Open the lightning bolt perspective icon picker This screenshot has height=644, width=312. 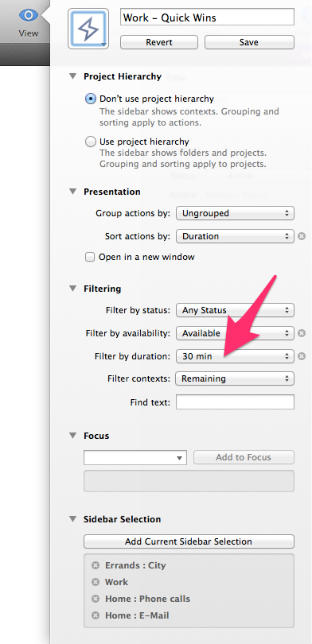point(88,29)
